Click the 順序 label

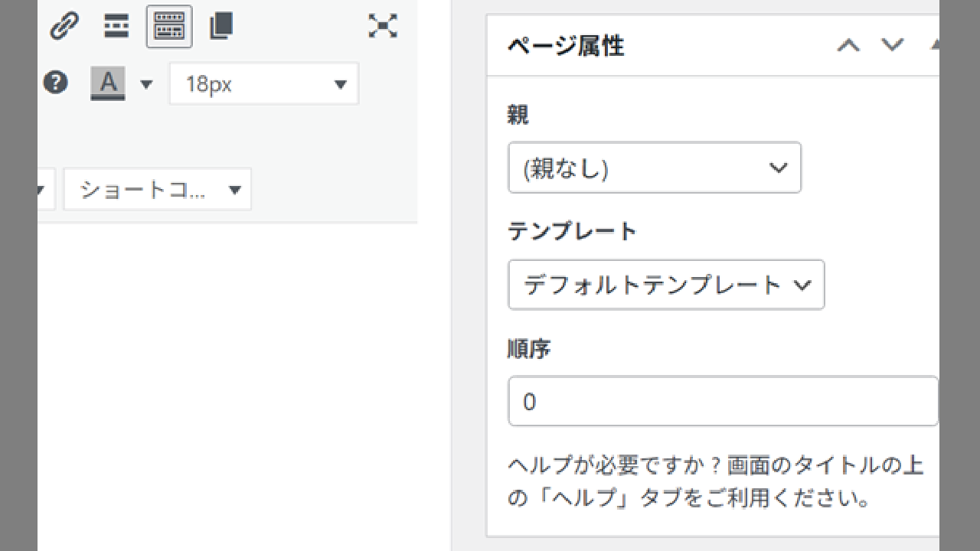(529, 349)
